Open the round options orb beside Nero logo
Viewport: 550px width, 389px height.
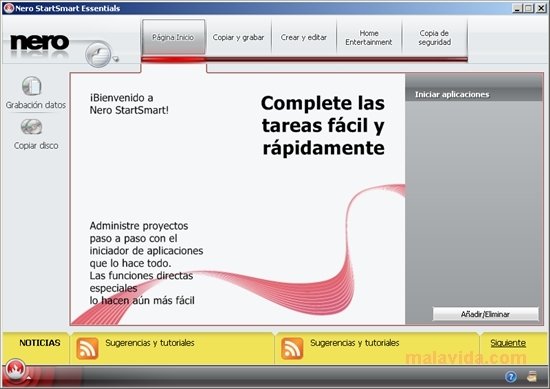click(x=98, y=54)
